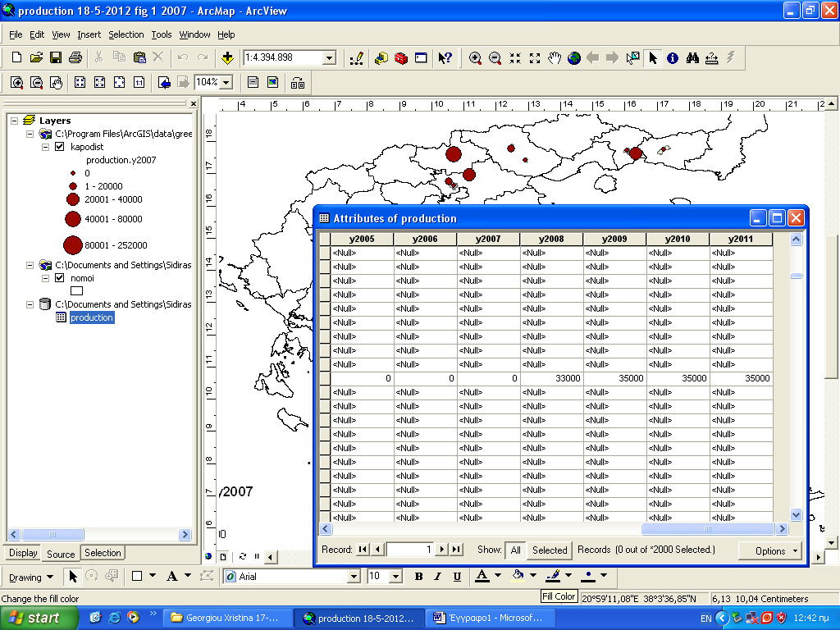Choose the Select Elements arrow tool
The width and height of the screenshot is (840, 630).
[652, 58]
